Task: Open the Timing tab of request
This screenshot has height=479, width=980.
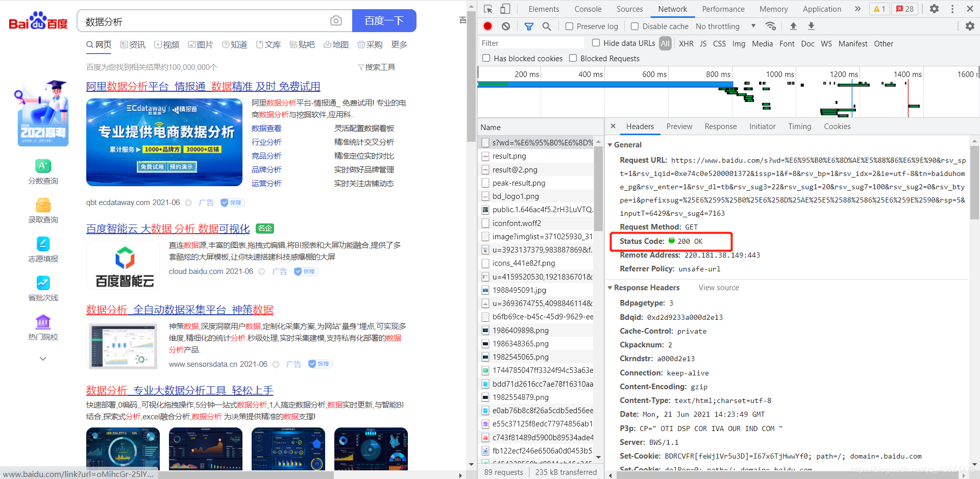Action: click(799, 126)
